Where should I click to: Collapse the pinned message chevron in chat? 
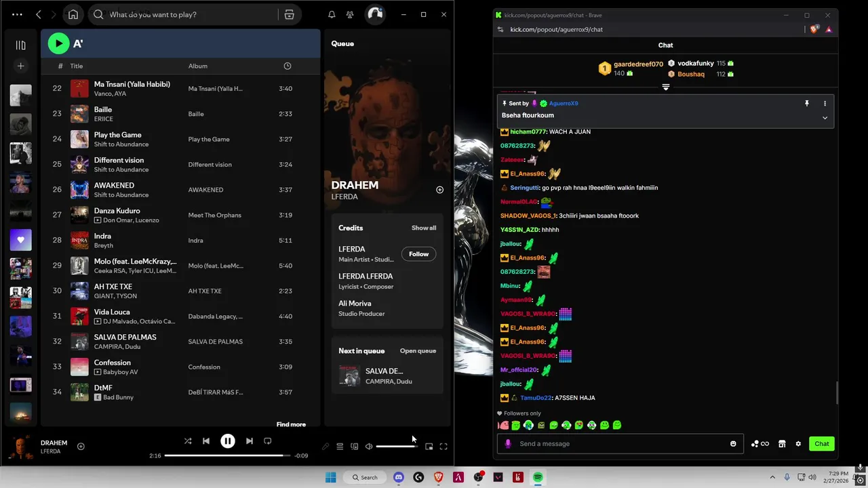coord(825,118)
